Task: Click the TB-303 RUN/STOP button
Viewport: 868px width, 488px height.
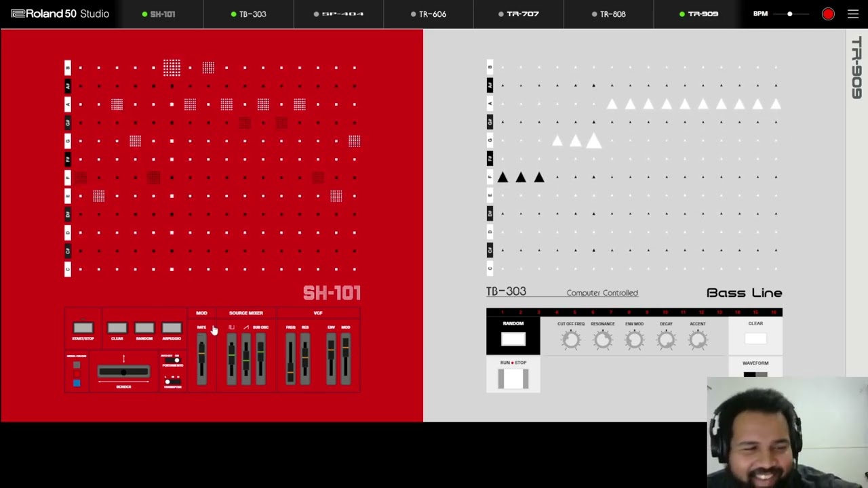Action: [513, 378]
